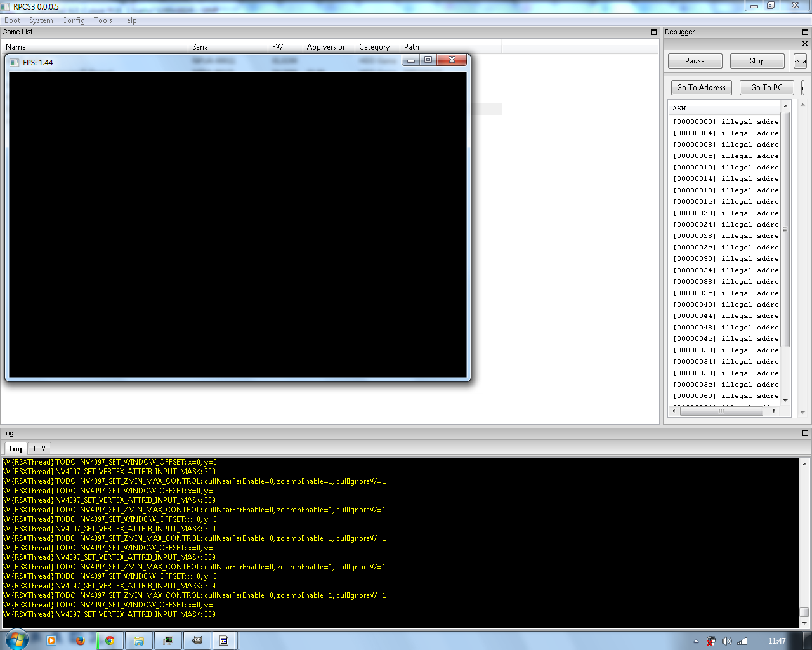Sort game list by Serial column
The height and width of the screenshot is (650, 812).
tap(201, 47)
